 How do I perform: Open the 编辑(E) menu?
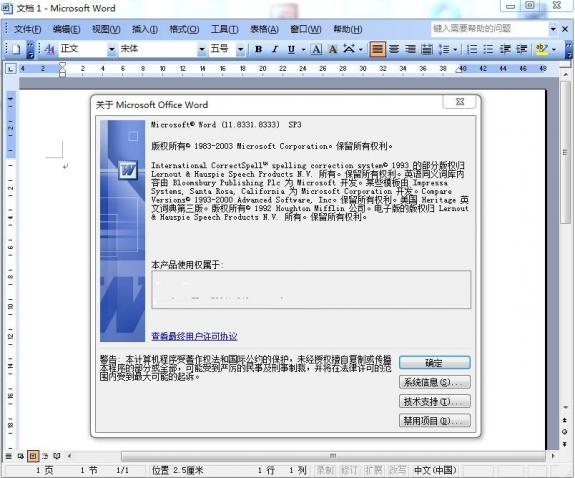click(66, 29)
